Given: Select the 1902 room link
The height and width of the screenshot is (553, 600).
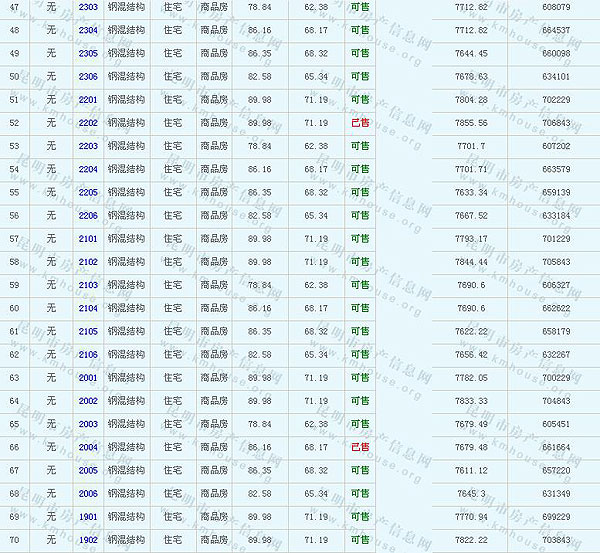Looking at the screenshot, I should [x=88, y=540].
